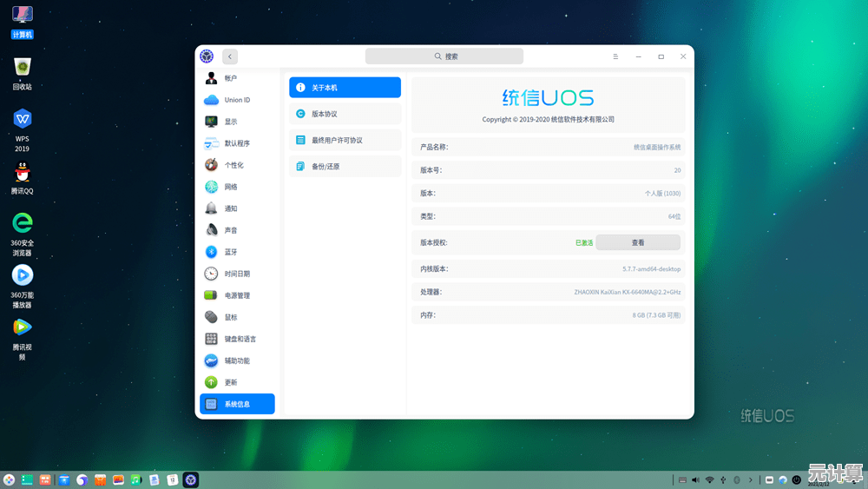Viewport: 868px width, 489px height.
Task: Click the power button in the taskbar
Action: point(797,479)
